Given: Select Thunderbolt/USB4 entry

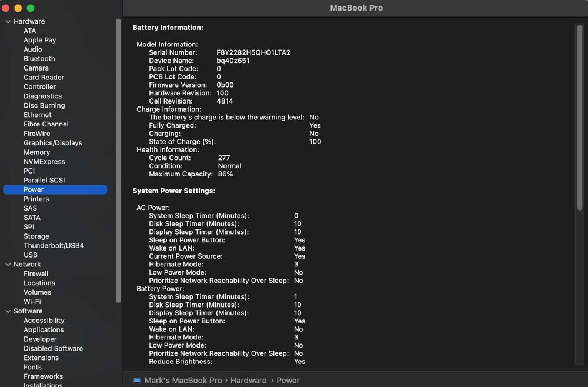Looking at the screenshot, I should pyautogui.click(x=54, y=246).
